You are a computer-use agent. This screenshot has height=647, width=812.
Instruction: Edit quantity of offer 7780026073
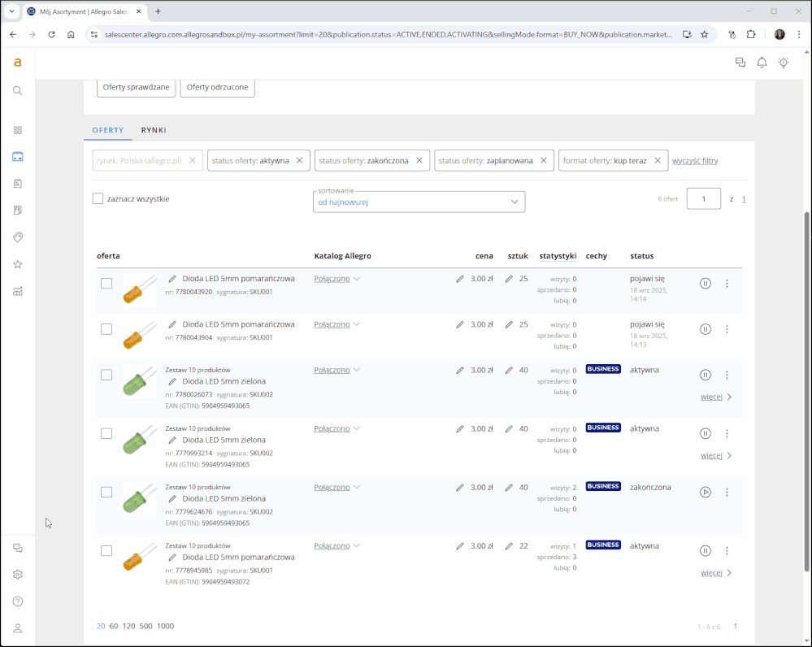[x=509, y=371]
